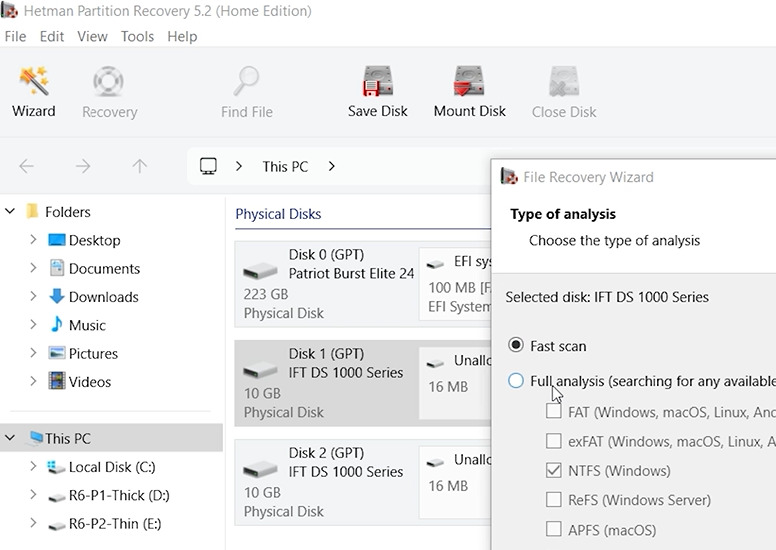
Task: Open the Edit menu
Action: click(52, 36)
